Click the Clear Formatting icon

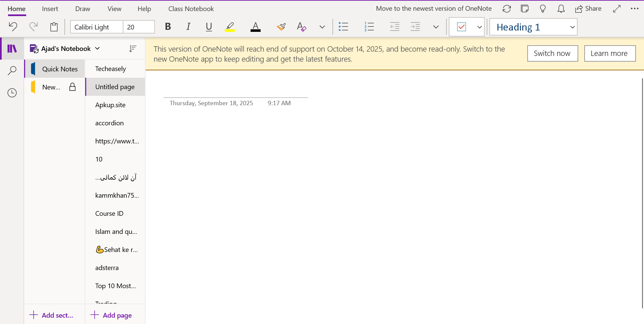click(x=302, y=27)
